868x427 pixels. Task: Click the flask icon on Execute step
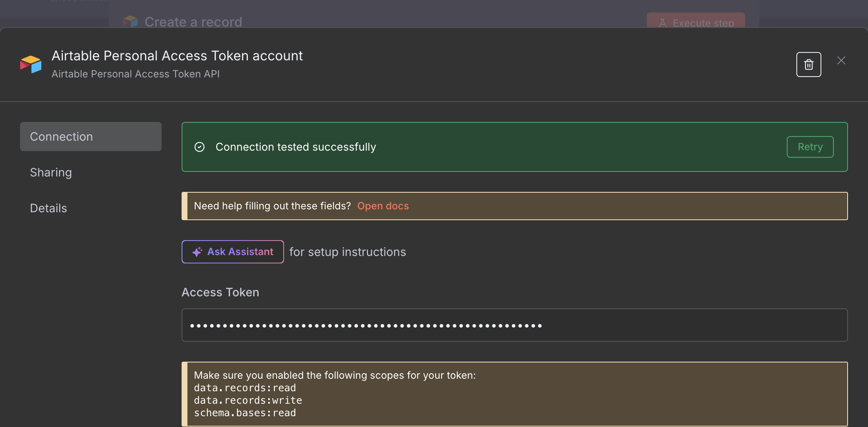point(663,23)
